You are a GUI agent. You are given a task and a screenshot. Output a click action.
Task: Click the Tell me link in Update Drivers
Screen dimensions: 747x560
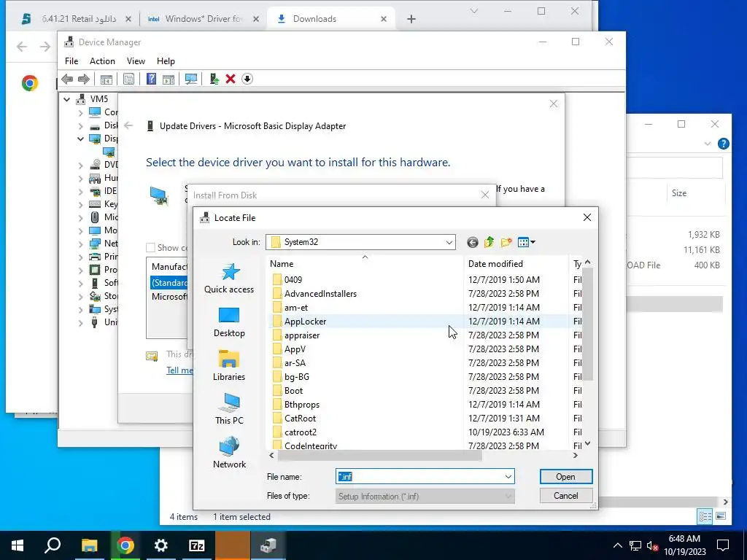pyautogui.click(x=179, y=370)
